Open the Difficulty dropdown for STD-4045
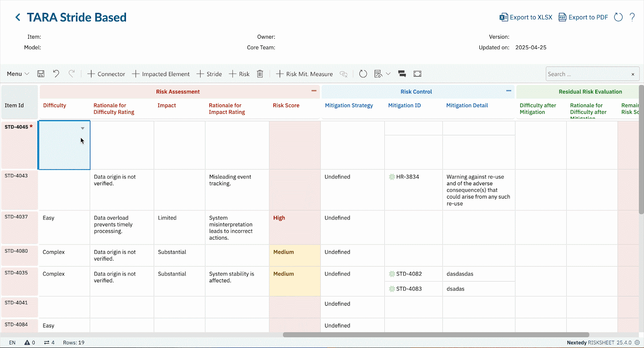Viewport: 644px width, 348px height. coord(83,128)
